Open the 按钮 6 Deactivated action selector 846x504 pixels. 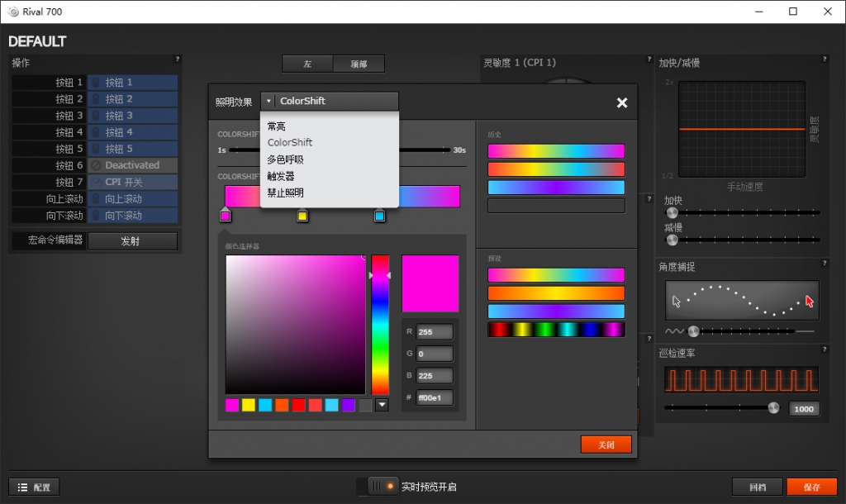132,165
